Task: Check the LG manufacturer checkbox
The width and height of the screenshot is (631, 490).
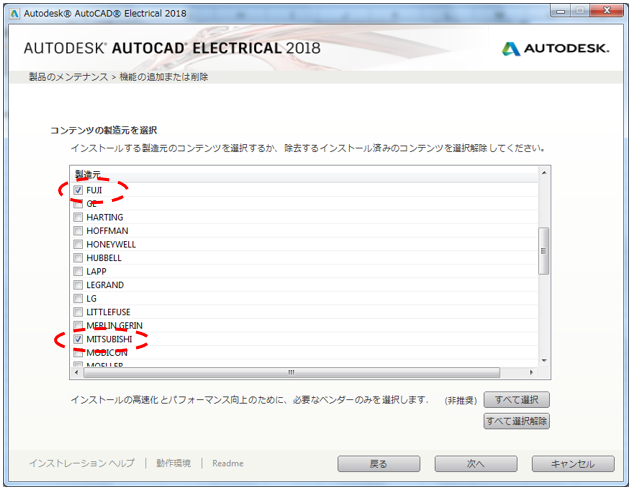Action: [x=78, y=299]
